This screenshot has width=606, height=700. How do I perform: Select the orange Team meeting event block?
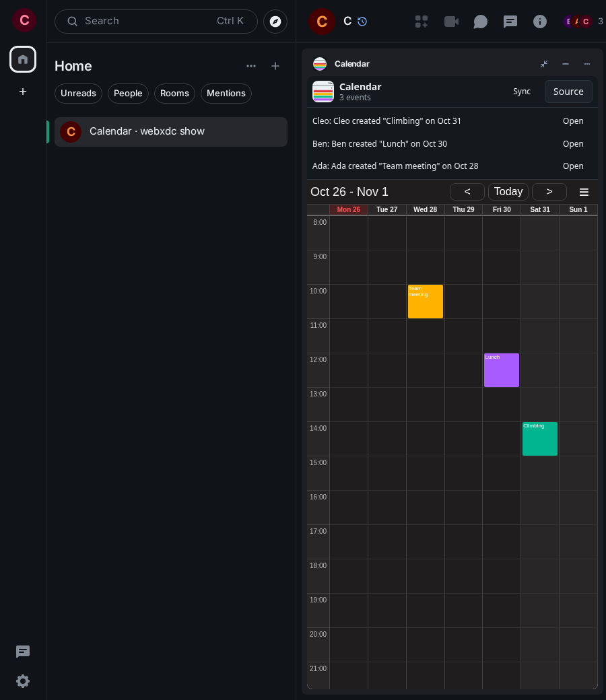pyautogui.click(x=425, y=302)
